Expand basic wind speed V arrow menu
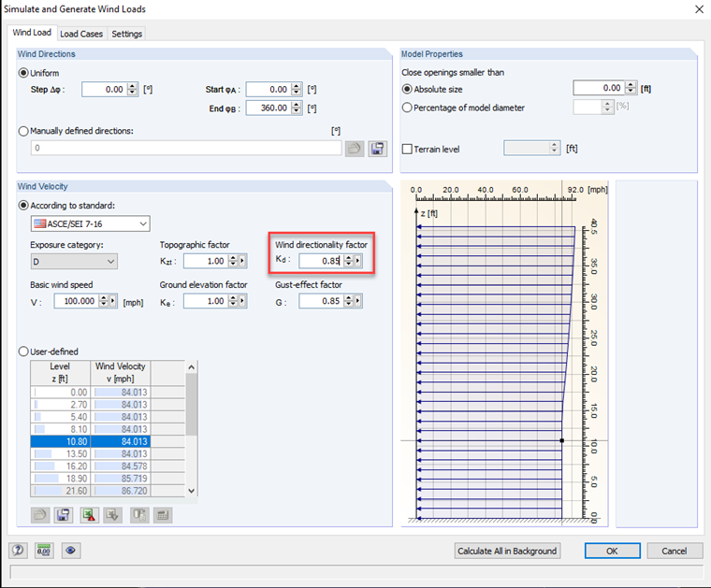The height and width of the screenshot is (588, 711). [113, 301]
